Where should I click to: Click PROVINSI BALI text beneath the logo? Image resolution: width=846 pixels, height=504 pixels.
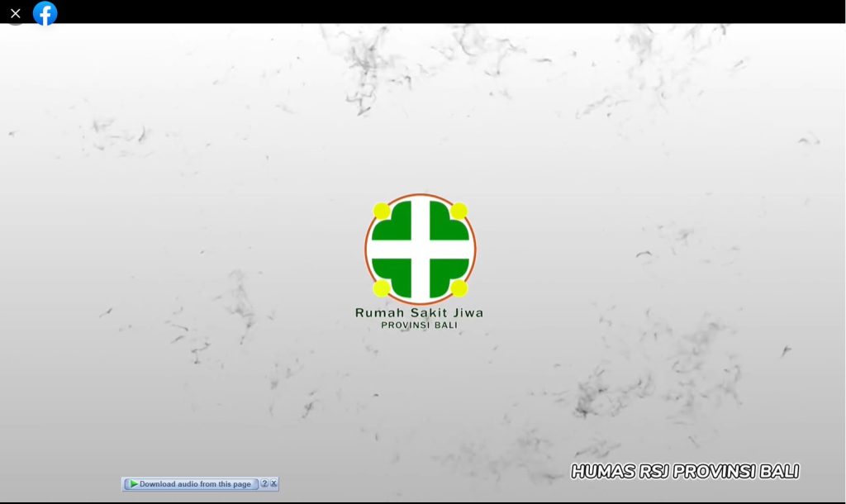pyautogui.click(x=419, y=326)
